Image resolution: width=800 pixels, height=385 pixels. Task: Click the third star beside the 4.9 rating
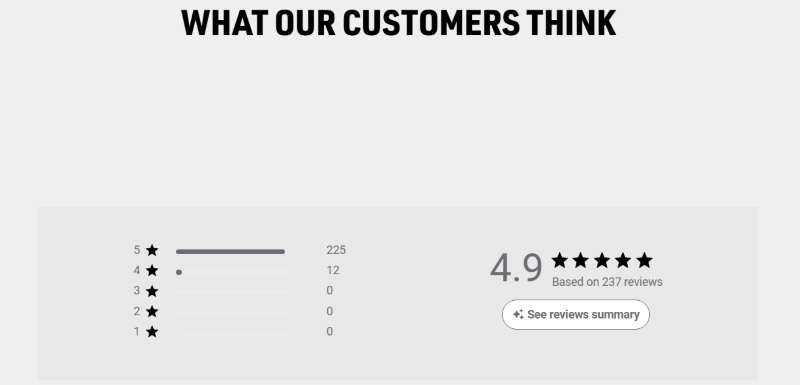[602, 261]
